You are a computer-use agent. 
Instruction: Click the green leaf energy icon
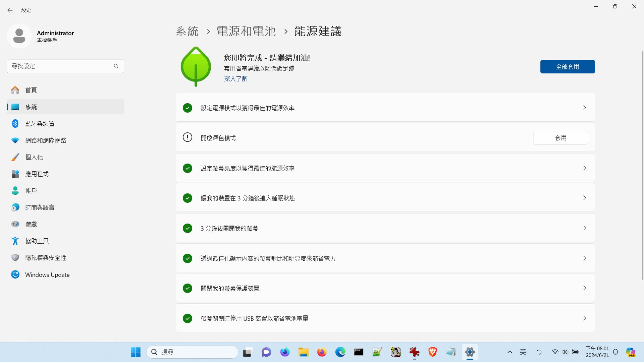pos(196,67)
